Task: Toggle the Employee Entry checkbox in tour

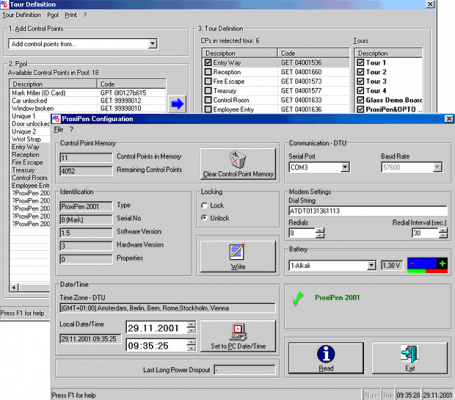Action: tap(208, 109)
